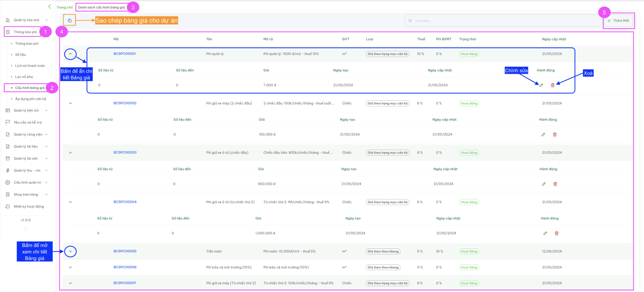
Task: Expand the Quản lý tòa nhà menu chevron
Action: click(x=46, y=20)
